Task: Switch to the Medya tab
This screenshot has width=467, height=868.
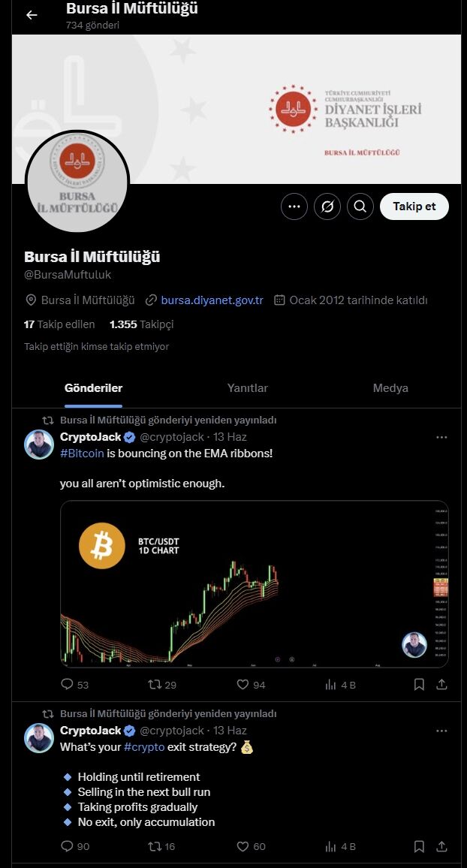Action: click(391, 388)
